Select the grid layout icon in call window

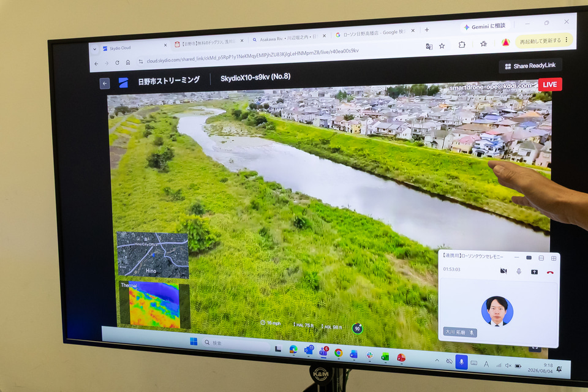pos(554,258)
